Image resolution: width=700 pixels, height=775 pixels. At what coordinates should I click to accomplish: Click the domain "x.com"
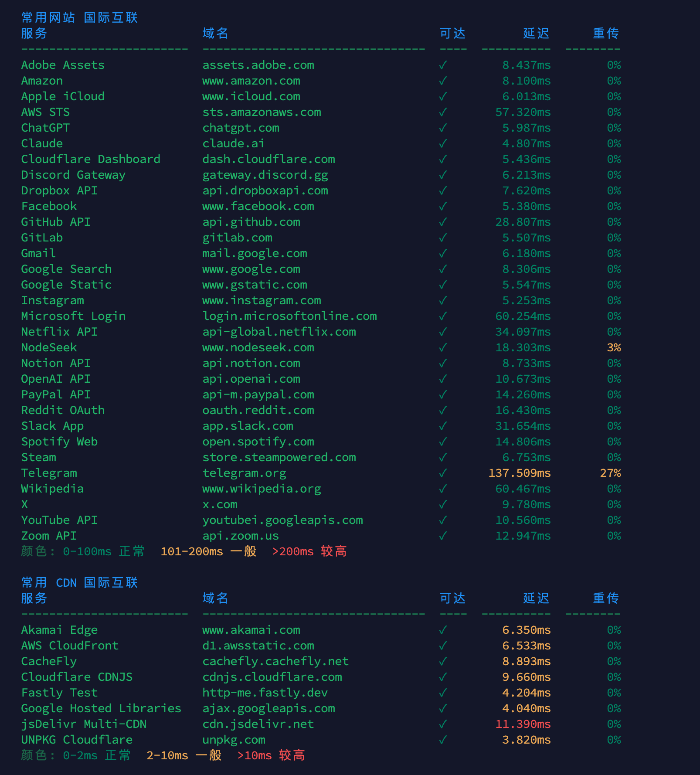tap(220, 504)
